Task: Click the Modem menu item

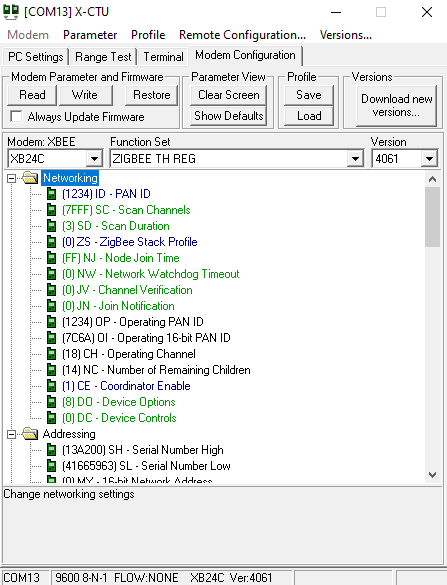Action: pyautogui.click(x=28, y=35)
